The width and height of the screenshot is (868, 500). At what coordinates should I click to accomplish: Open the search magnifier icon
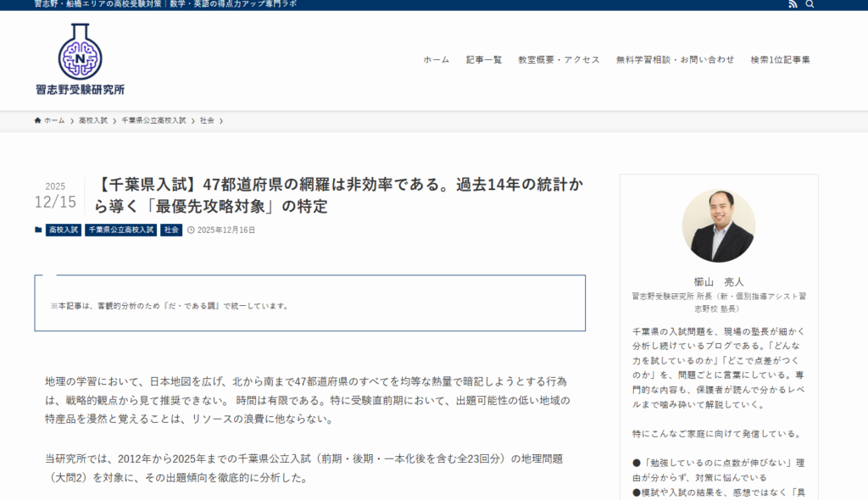[x=810, y=4]
